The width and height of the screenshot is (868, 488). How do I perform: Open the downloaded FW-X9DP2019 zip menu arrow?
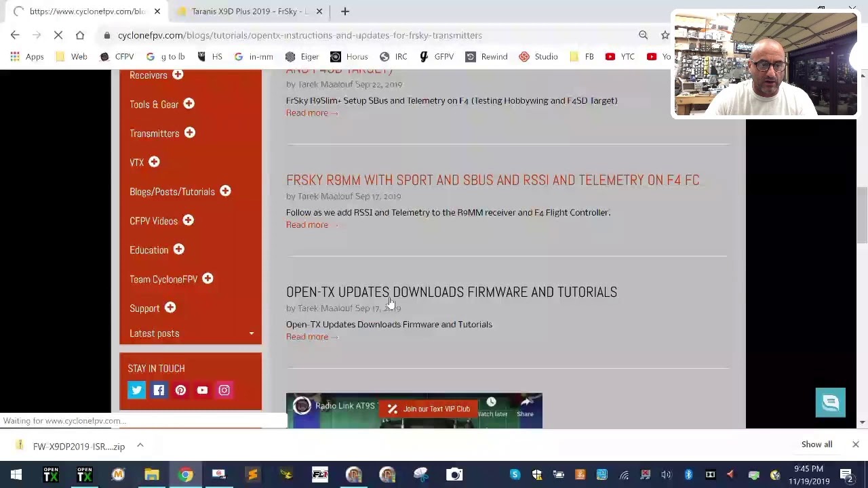(x=140, y=446)
